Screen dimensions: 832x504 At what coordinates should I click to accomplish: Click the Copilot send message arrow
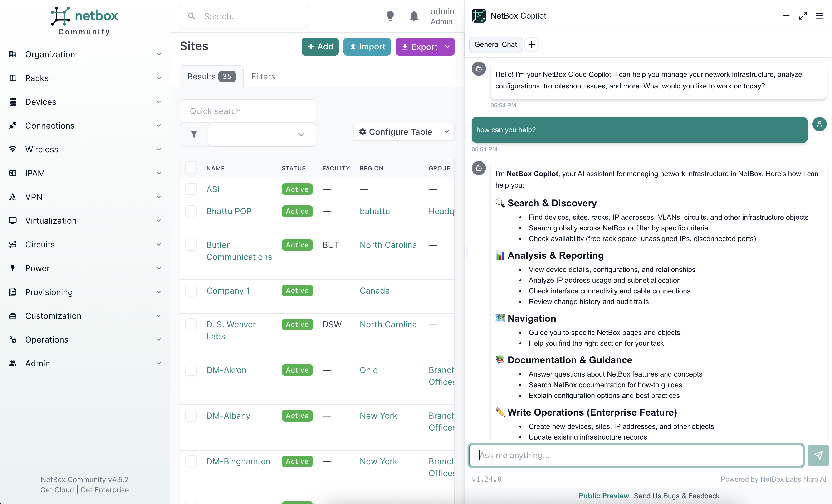click(818, 455)
